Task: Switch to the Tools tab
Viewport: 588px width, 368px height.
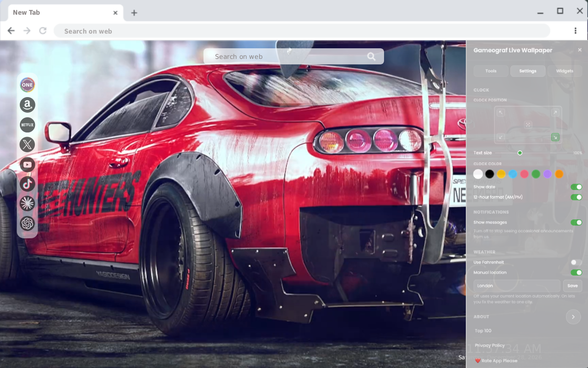Action: pyautogui.click(x=491, y=71)
